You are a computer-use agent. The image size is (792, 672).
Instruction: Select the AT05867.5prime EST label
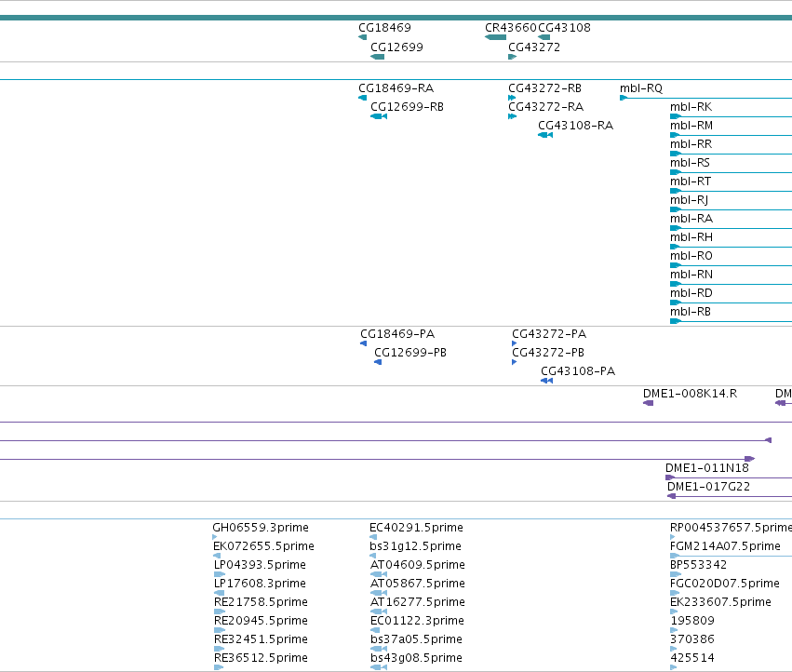[x=418, y=585]
